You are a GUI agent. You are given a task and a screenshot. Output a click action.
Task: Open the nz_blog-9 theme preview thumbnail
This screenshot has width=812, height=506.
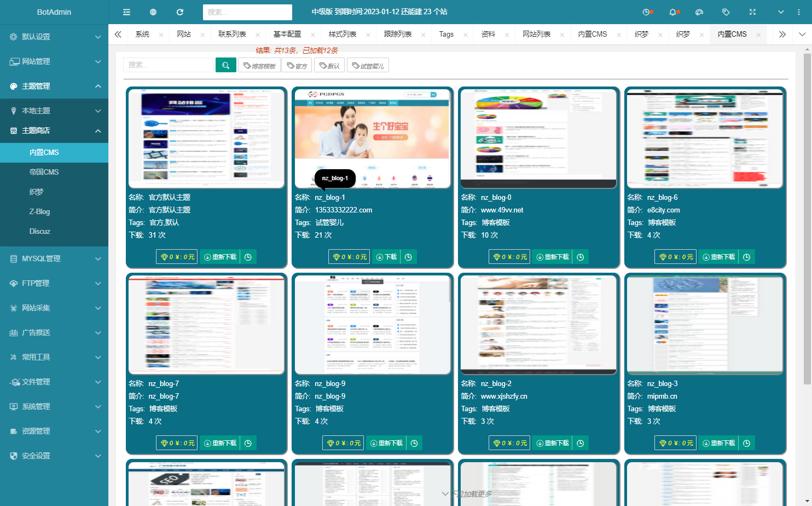(372, 325)
